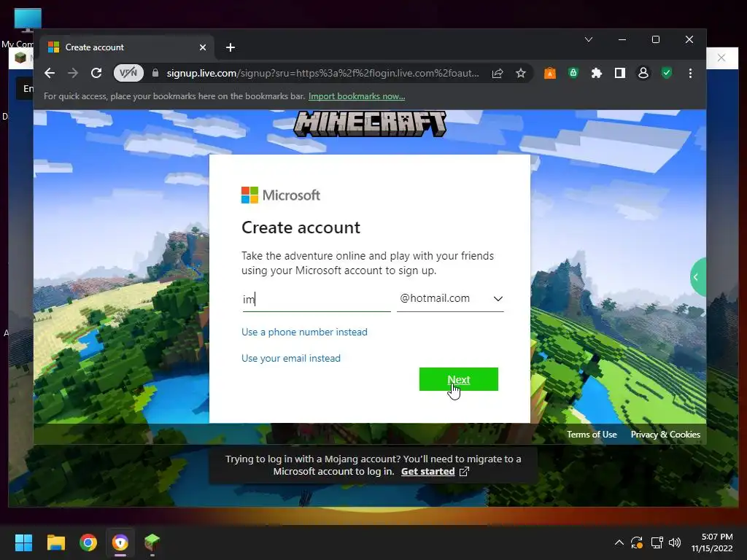The image size is (747, 560).
Task: Open File Explorer from the taskbar
Action: click(x=55, y=542)
